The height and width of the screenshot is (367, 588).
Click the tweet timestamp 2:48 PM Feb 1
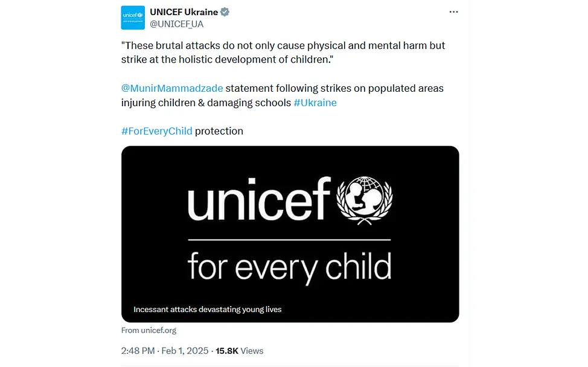point(163,351)
